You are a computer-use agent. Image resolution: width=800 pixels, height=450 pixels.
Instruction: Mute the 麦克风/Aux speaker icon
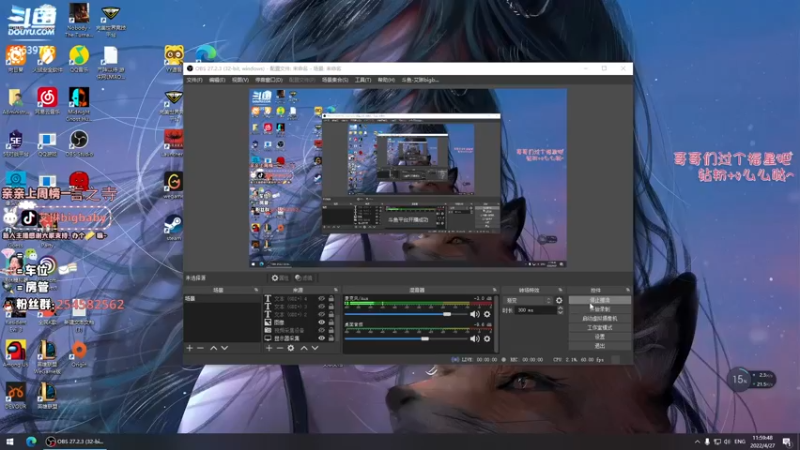(474, 314)
